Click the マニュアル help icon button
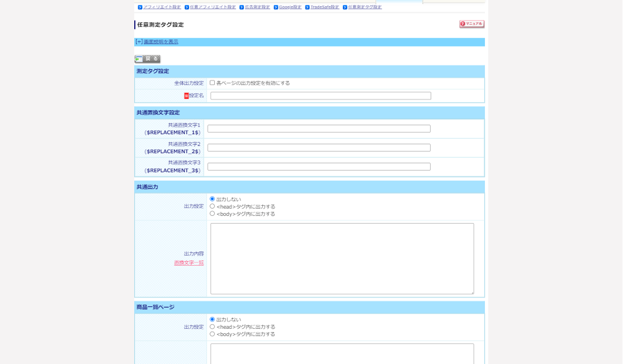This screenshot has height=364, width=623. [x=471, y=24]
